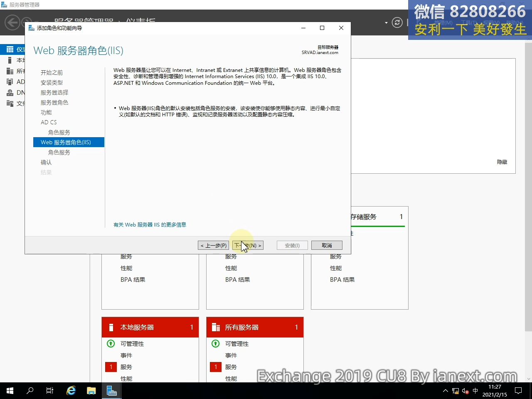Open 角色服务 under AD CS step
Screen dimensions: 532x399
59,133
